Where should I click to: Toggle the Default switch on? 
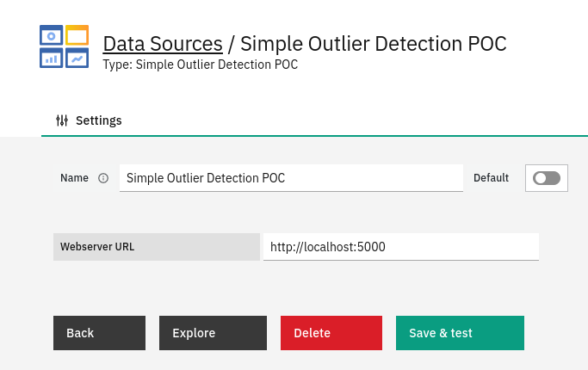tap(547, 178)
